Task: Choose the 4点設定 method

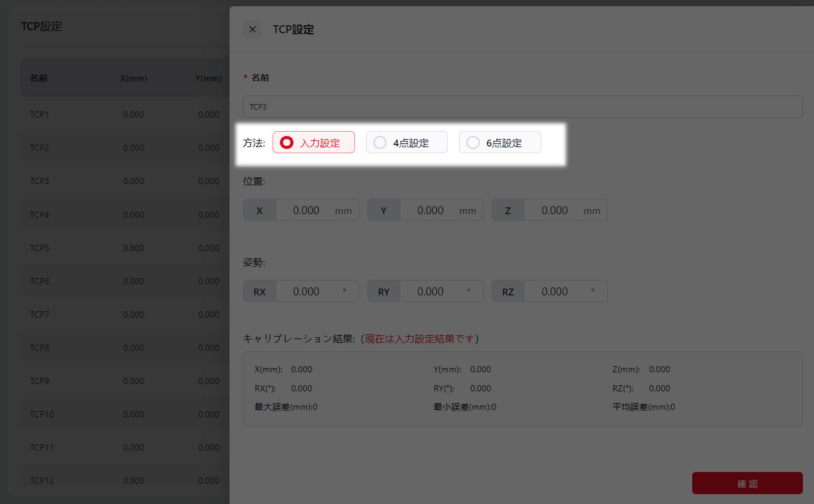Action: pos(407,143)
